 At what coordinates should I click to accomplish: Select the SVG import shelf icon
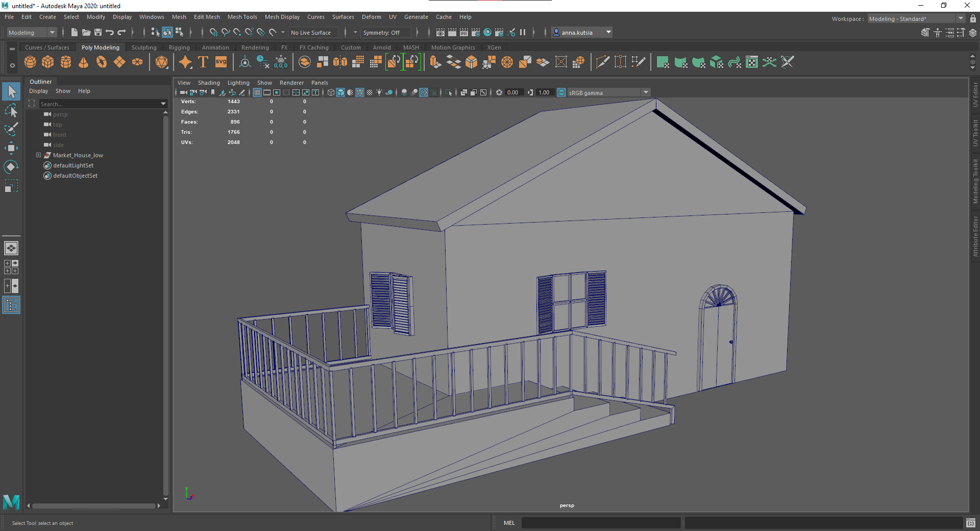(x=221, y=62)
